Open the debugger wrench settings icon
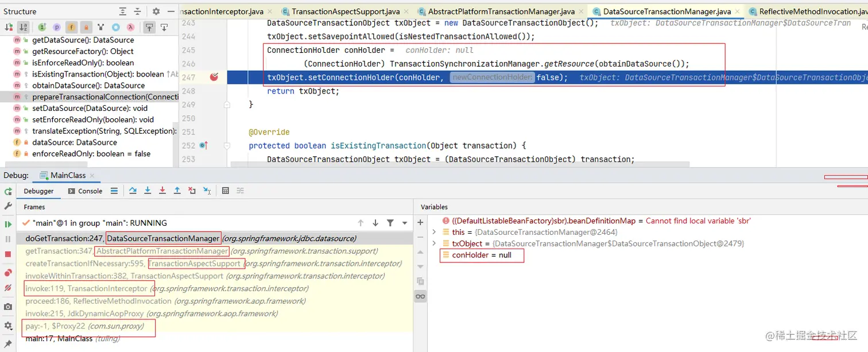The height and width of the screenshot is (352, 868). tap(8, 206)
